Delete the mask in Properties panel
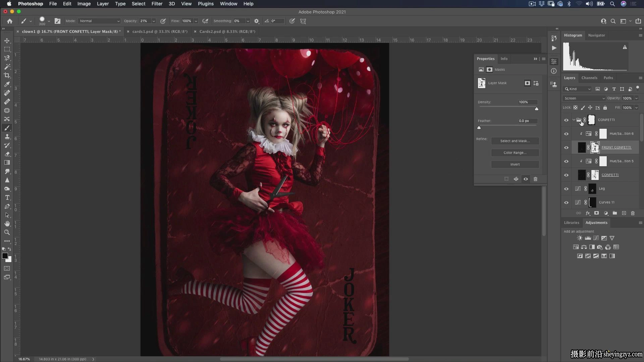Image resolution: width=644 pixels, height=362 pixels. 535,179
